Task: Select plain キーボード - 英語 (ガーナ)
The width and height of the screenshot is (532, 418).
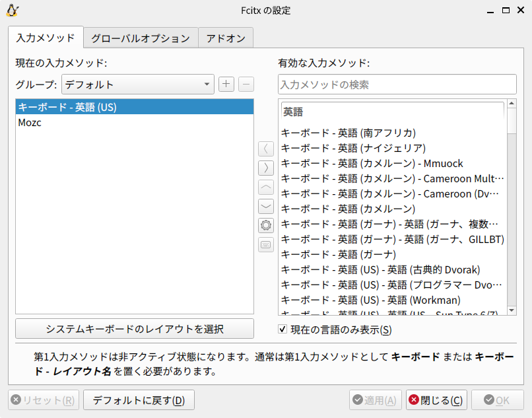Action: click(393, 255)
